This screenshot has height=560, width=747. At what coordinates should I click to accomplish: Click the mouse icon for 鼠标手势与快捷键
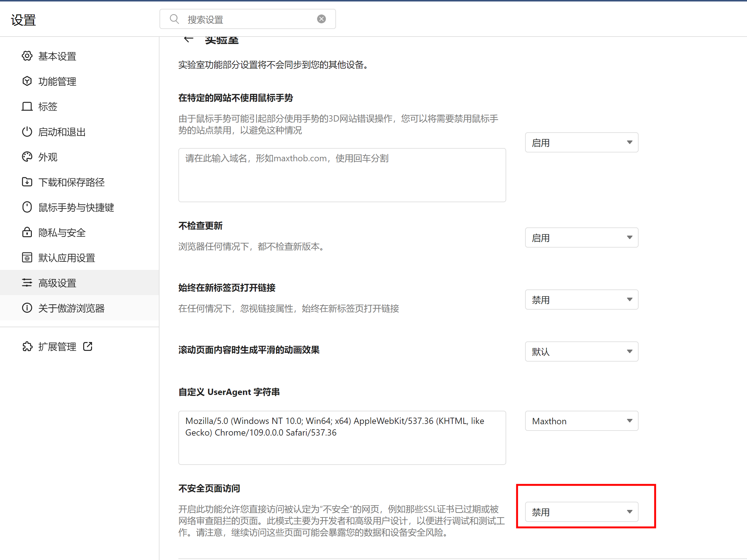point(27,207)
